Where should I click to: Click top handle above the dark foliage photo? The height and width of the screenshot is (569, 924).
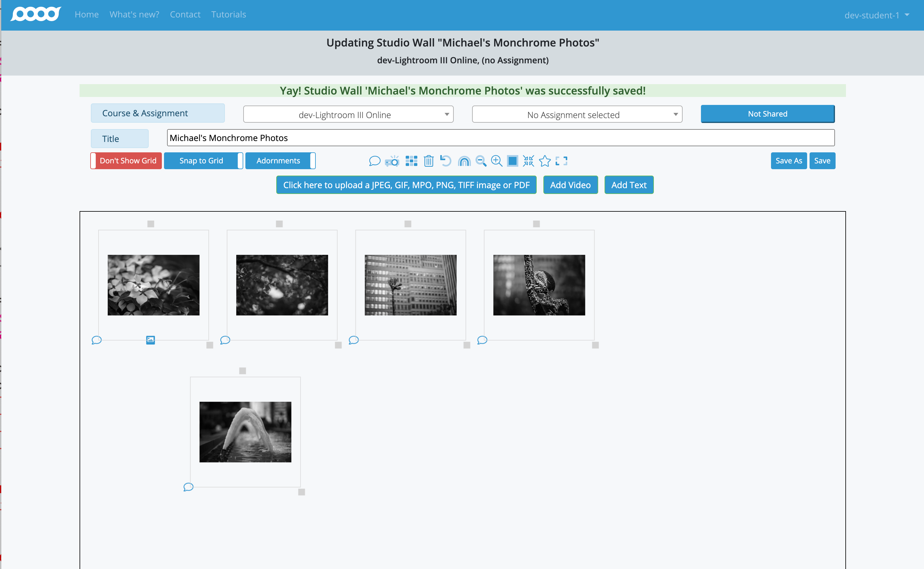[279, 224]
